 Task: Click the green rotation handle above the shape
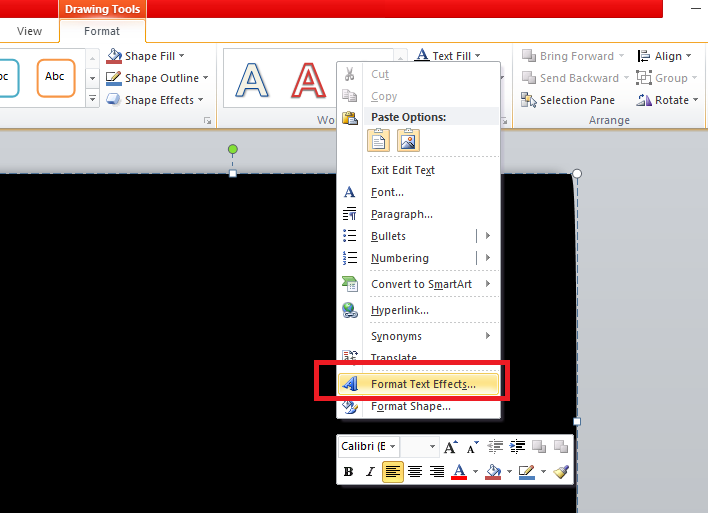233,150
